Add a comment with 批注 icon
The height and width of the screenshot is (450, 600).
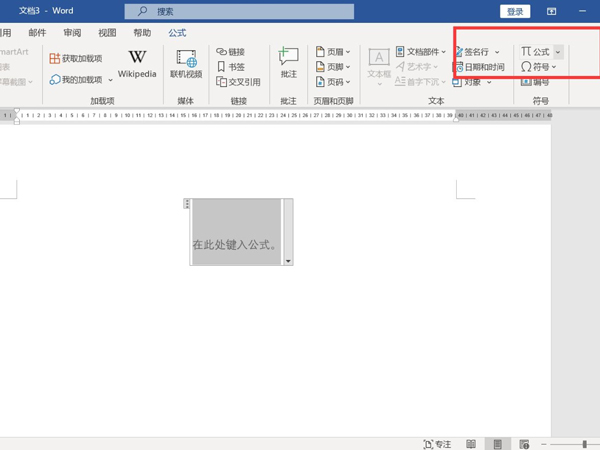[289, 63]
